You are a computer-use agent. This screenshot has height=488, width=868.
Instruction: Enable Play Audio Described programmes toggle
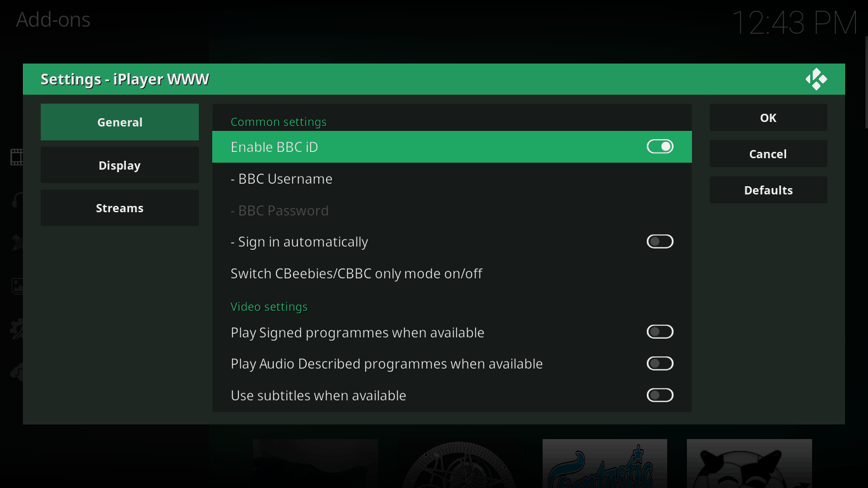point(660,363)
